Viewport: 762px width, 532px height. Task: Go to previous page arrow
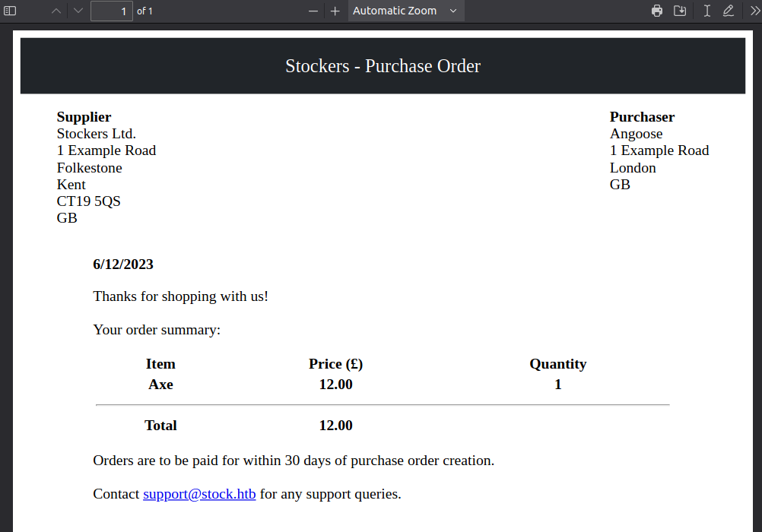[56, 11]
